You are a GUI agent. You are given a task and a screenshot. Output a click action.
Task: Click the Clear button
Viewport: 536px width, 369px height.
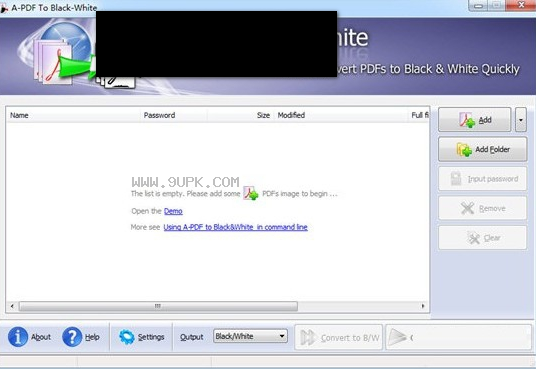pyautogui.click(x=482, y=238)
